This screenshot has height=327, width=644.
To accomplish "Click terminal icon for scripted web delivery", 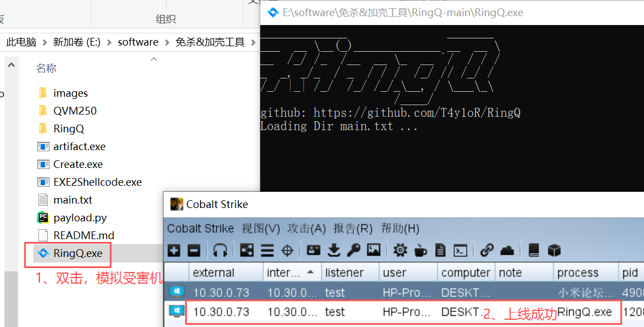I will click(x=460, y=250).
